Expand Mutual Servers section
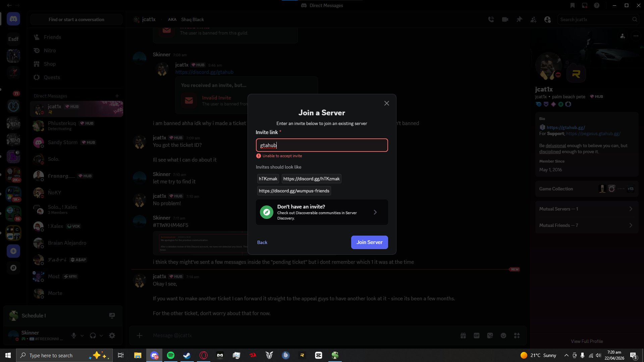The height and width of the screenshot is (362, 644). pyautogui.click(x=587, y=209)
